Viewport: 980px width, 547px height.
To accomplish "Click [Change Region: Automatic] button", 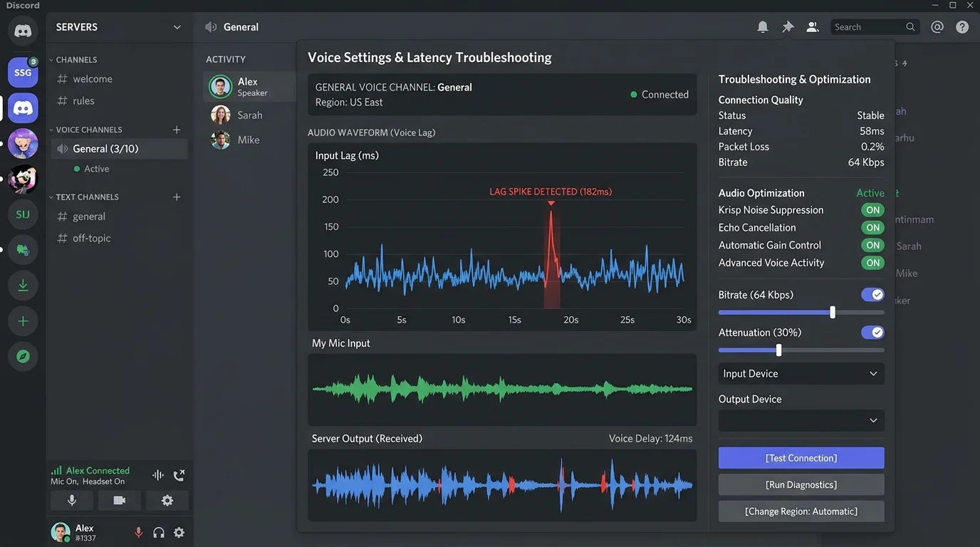I will [x=801, y=511].
